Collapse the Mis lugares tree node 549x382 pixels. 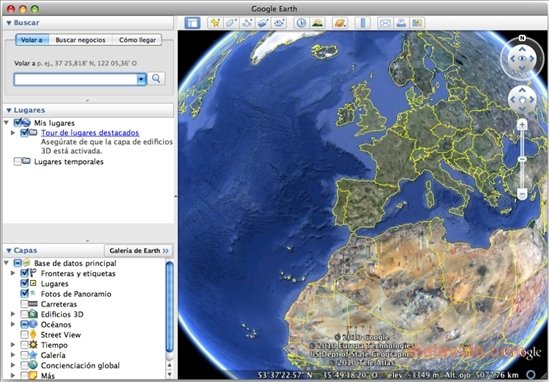point(6,123)
